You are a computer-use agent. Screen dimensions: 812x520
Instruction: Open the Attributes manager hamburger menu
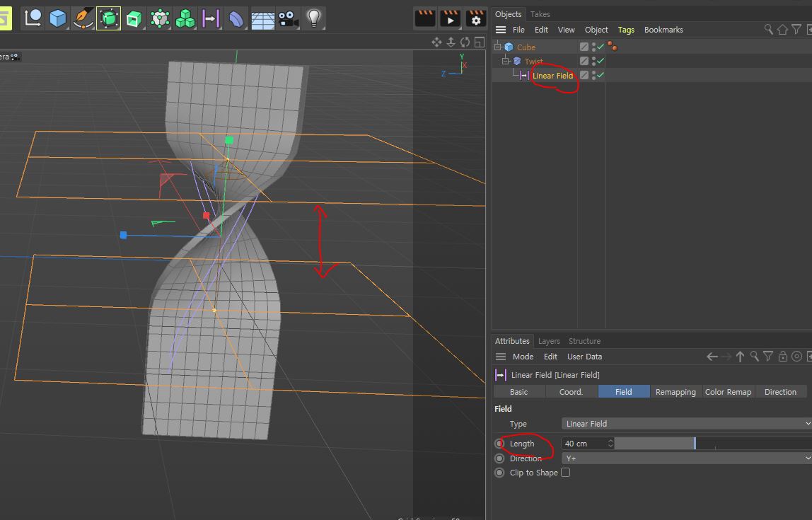tap(500, 357)
